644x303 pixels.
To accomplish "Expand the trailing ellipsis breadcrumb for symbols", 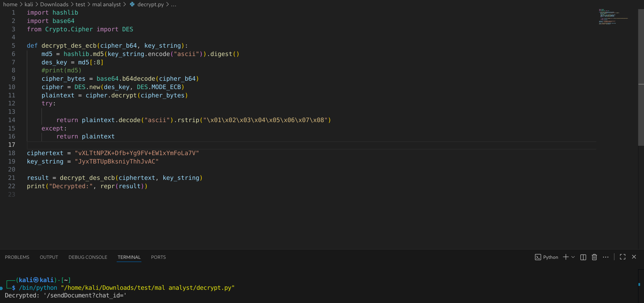I will click(173, 5).
